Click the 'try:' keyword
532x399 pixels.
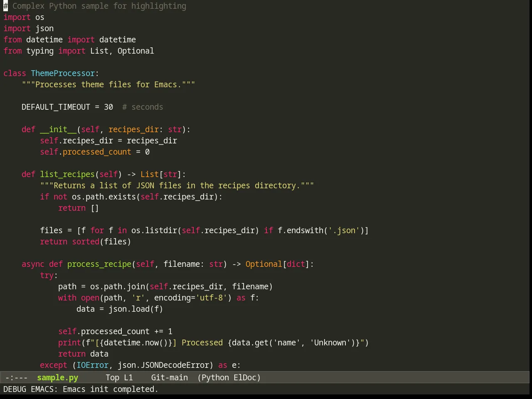[x=49, y=275]
